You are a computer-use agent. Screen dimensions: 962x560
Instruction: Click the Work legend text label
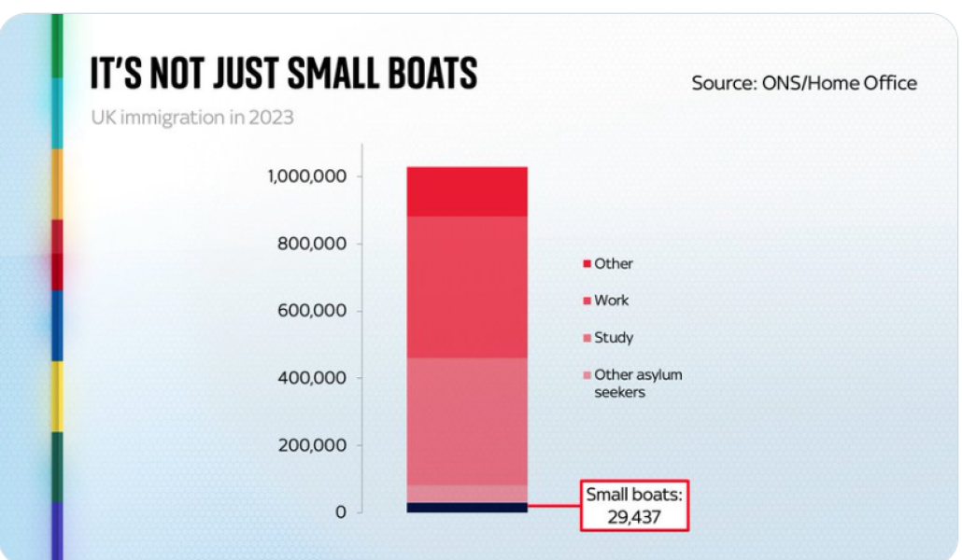pos(612,301)
